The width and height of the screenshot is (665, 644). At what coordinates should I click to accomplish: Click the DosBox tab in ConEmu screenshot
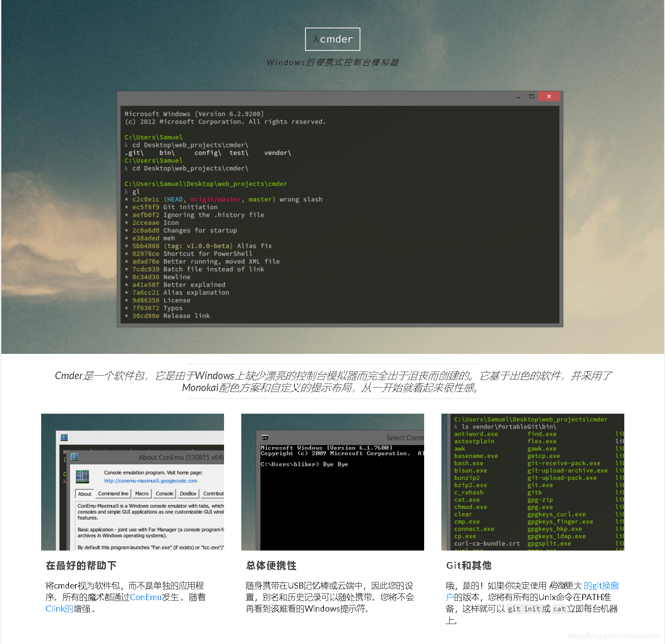tap(188, 493)
